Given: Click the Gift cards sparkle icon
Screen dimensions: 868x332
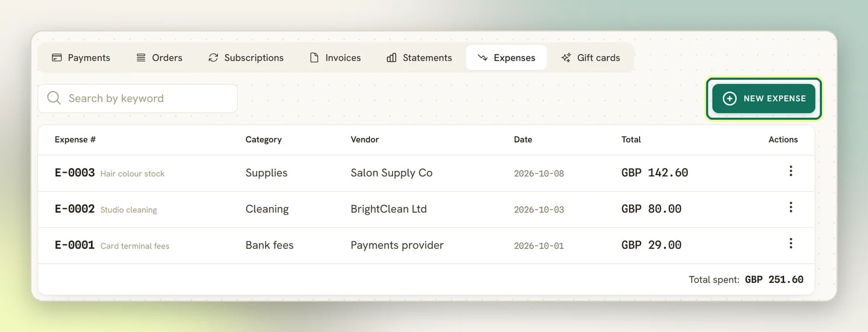Looking at the screenshot, I should tap(566, 58).
